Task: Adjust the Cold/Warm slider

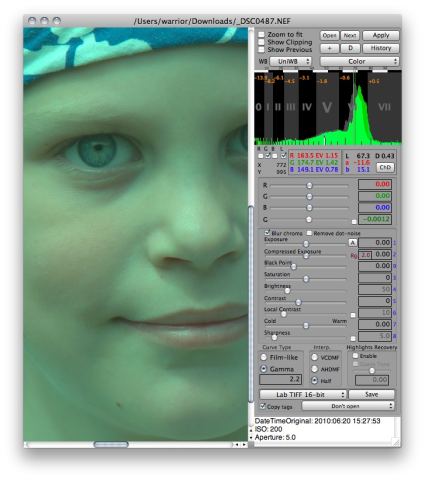Action: pyautogui.click(x=306, y=326)
